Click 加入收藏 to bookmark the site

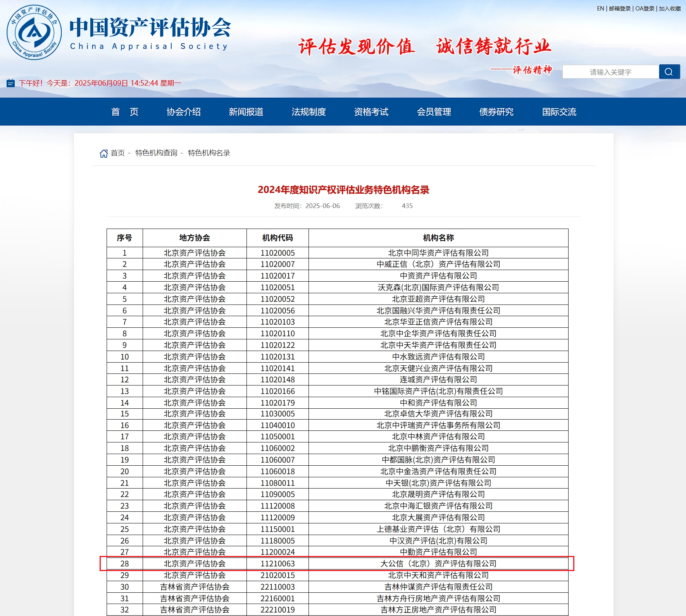tap(670, 9)
